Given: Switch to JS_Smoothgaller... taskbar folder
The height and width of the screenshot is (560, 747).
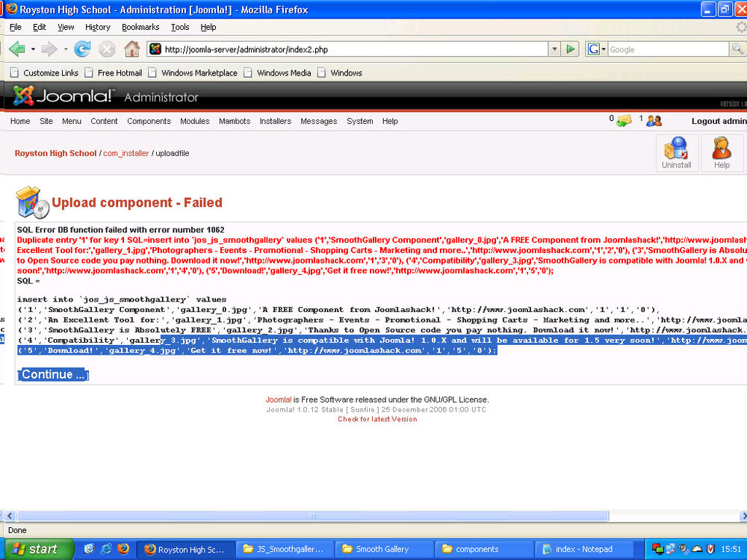Looking at the screenshot, I should (285, 549).
